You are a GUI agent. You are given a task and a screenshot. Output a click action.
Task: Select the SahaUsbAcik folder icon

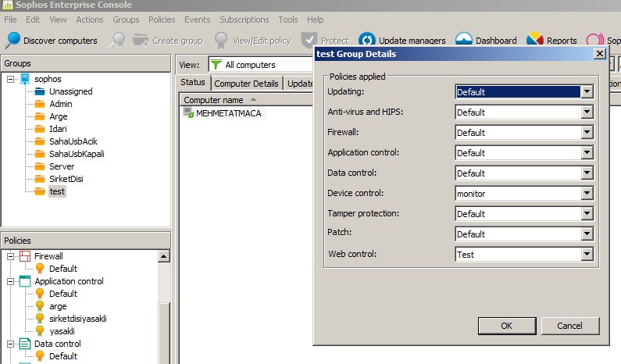tap(40, 141)
